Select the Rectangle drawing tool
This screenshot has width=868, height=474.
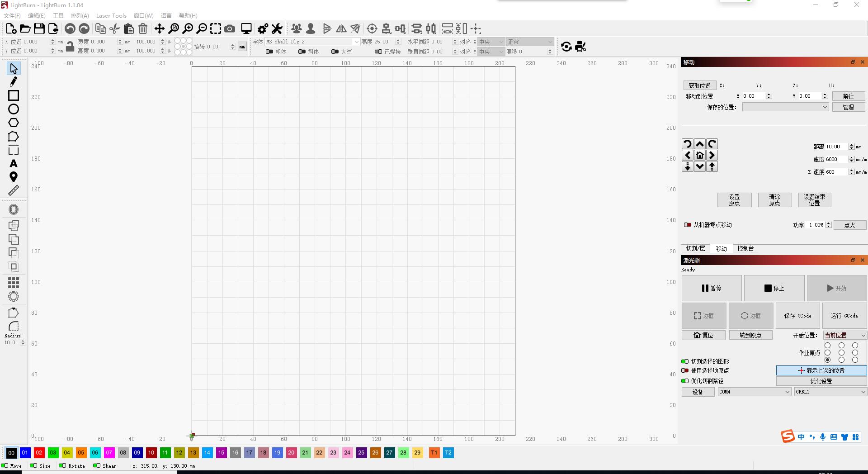14,95
